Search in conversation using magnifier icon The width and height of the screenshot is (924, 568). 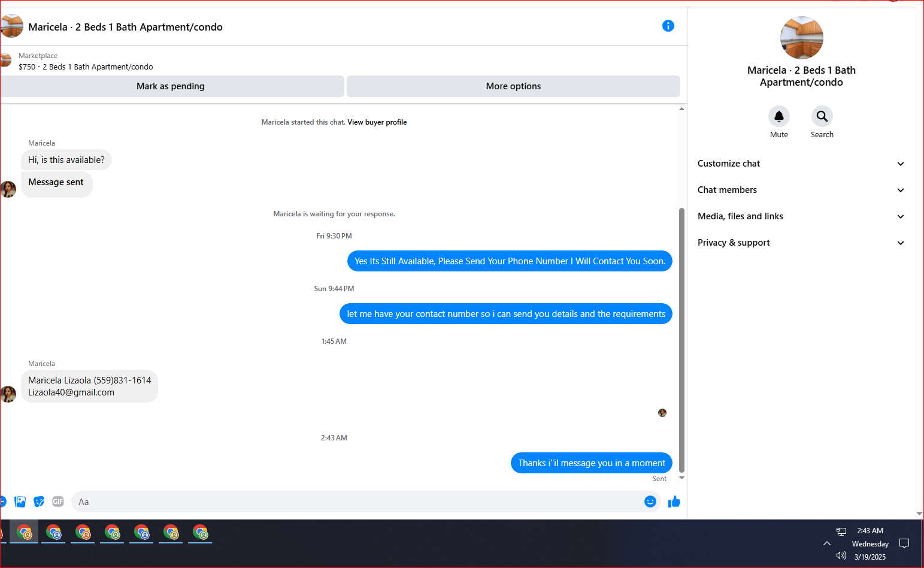(822, 116)
